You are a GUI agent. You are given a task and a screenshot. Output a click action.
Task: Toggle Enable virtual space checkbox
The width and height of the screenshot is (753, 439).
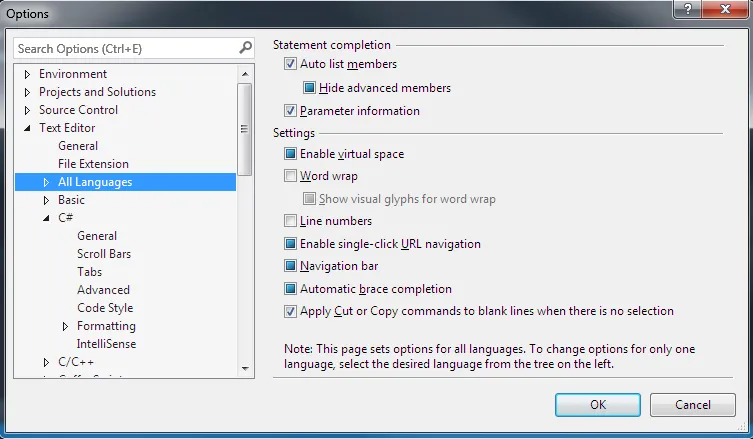290,154
